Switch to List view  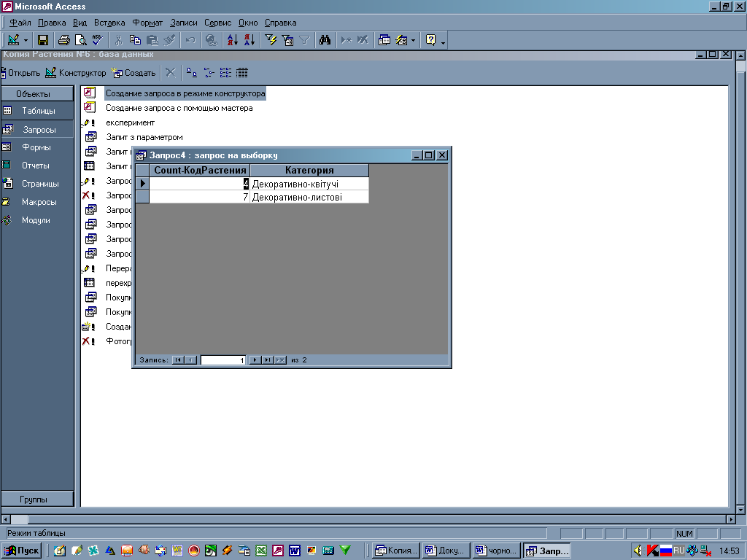coord(225,73)
